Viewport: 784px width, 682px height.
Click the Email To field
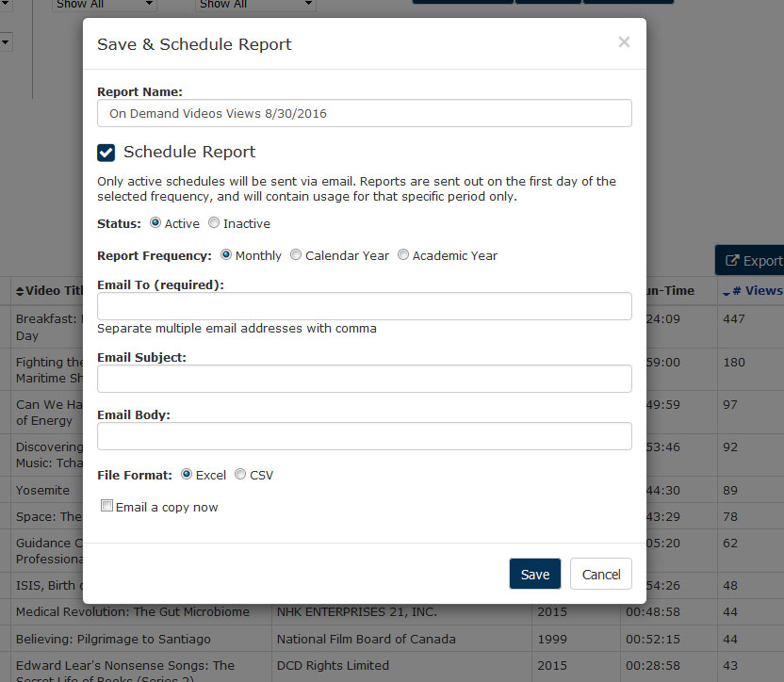click(365, 306)
